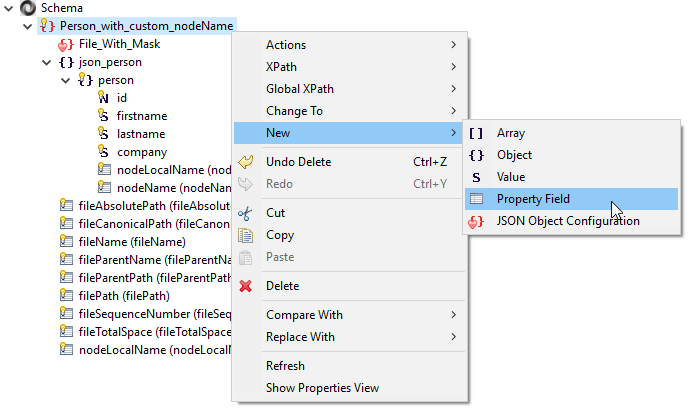Click the File_With_Mask node icon

click(66, 44)
